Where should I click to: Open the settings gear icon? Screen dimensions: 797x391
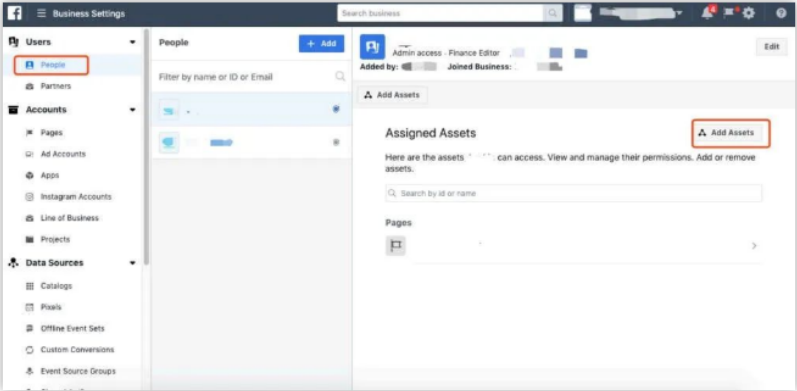(x=749, y=14)
